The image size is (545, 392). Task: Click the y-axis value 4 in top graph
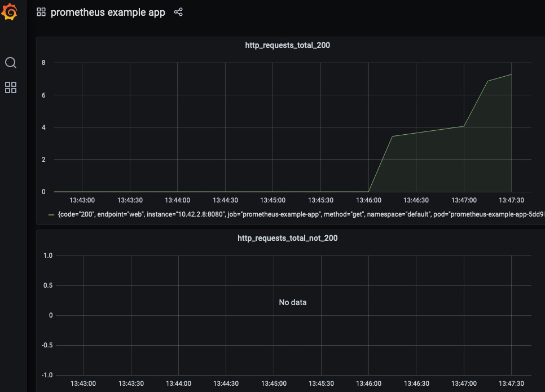pyautogui.click(x=43, y=127)
